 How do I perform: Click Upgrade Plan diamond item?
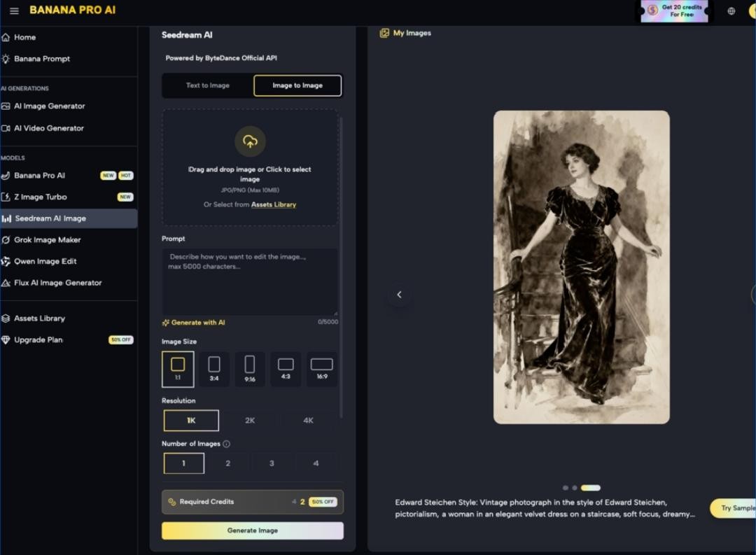6,340
